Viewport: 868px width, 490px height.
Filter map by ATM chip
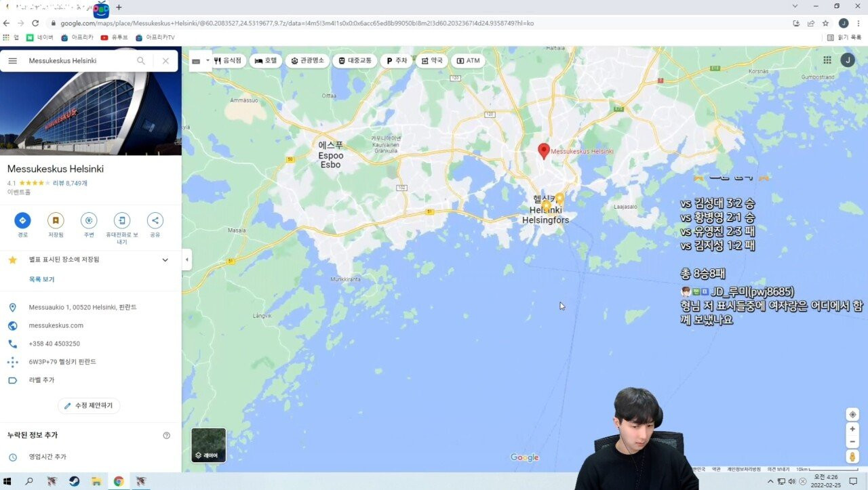pos(469,60)
